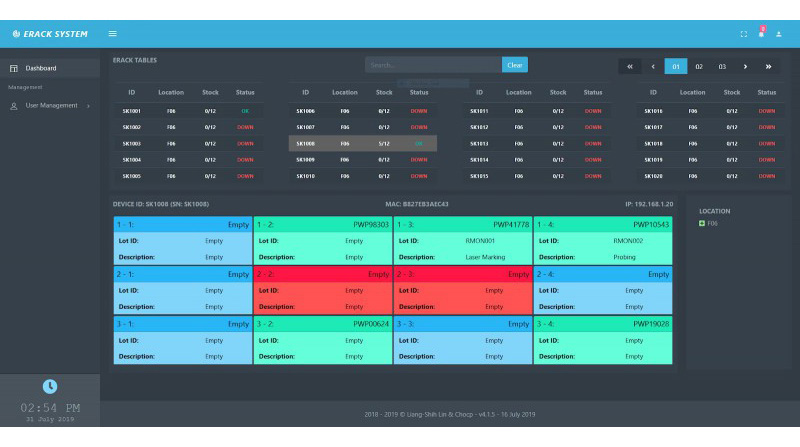
Task: Open slot 3 - 3 empty card
Action: [x=463, y=340]
